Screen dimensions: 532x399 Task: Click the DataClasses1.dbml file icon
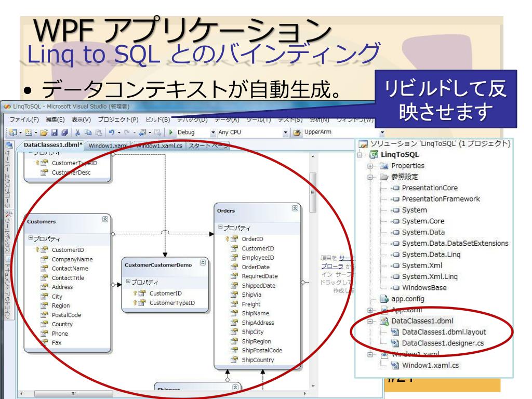tap(384, 321)
